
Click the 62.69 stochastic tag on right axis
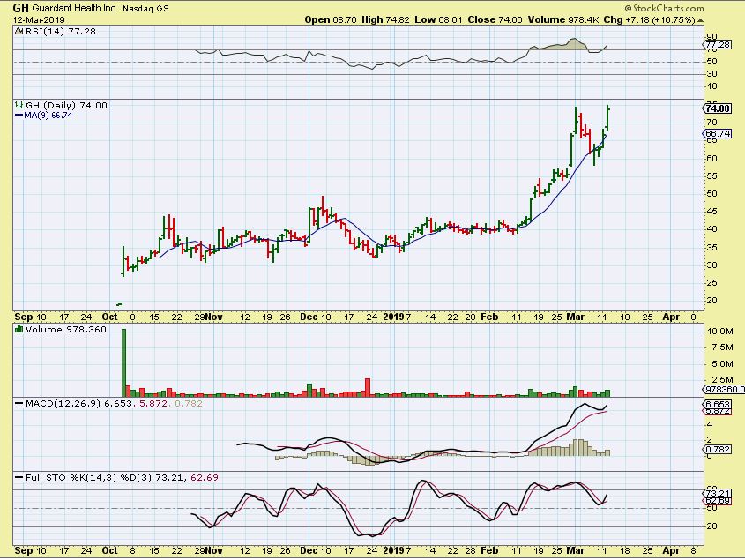coord(718,501)
